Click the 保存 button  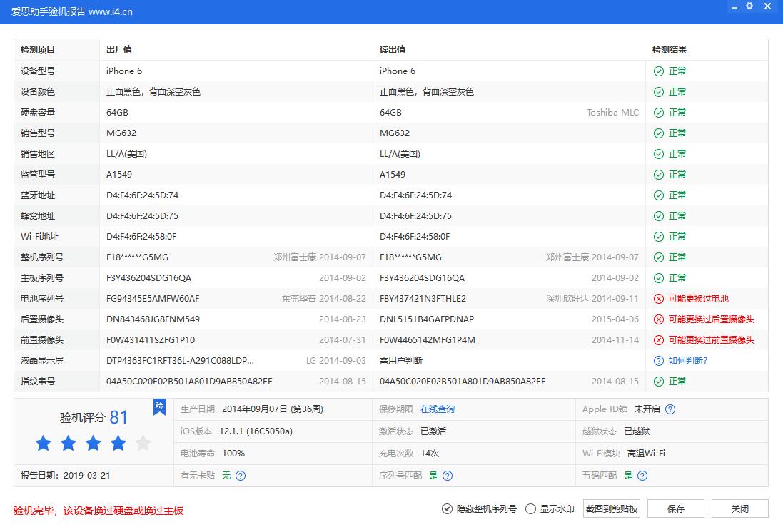click(675, 508)
